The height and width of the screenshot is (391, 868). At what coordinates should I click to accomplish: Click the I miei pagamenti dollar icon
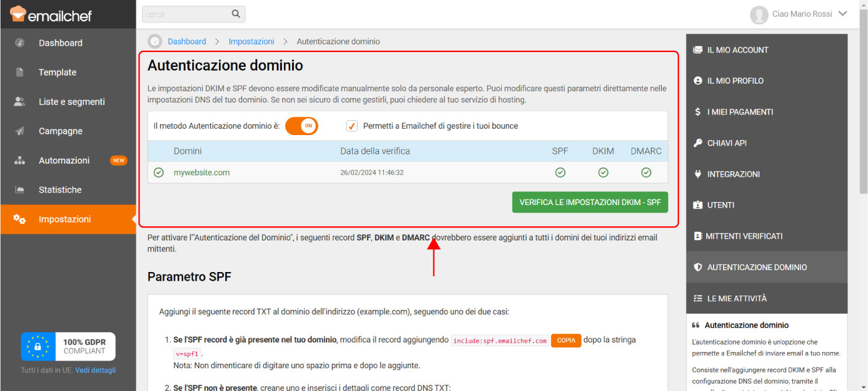tap(698, 112)
